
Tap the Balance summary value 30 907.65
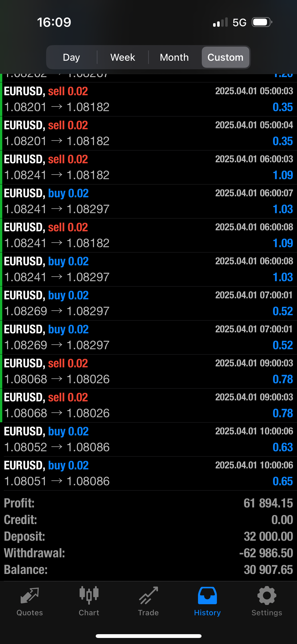tap(268, 570)
